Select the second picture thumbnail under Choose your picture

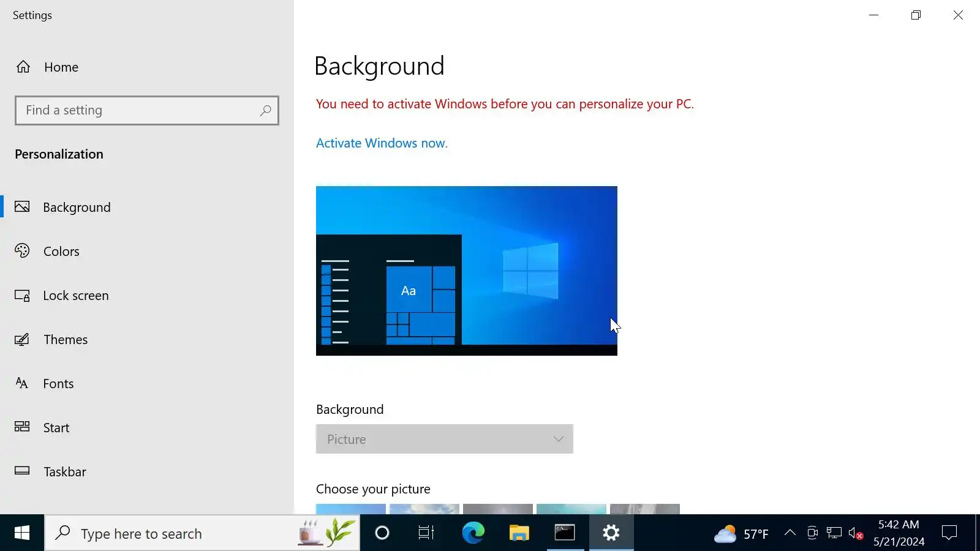[424, 509]
